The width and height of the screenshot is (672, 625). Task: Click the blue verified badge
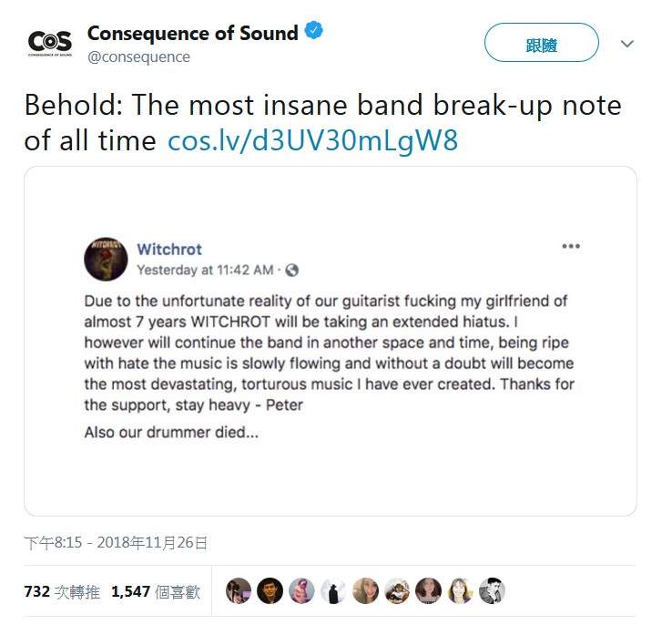[x=314, y=33]
